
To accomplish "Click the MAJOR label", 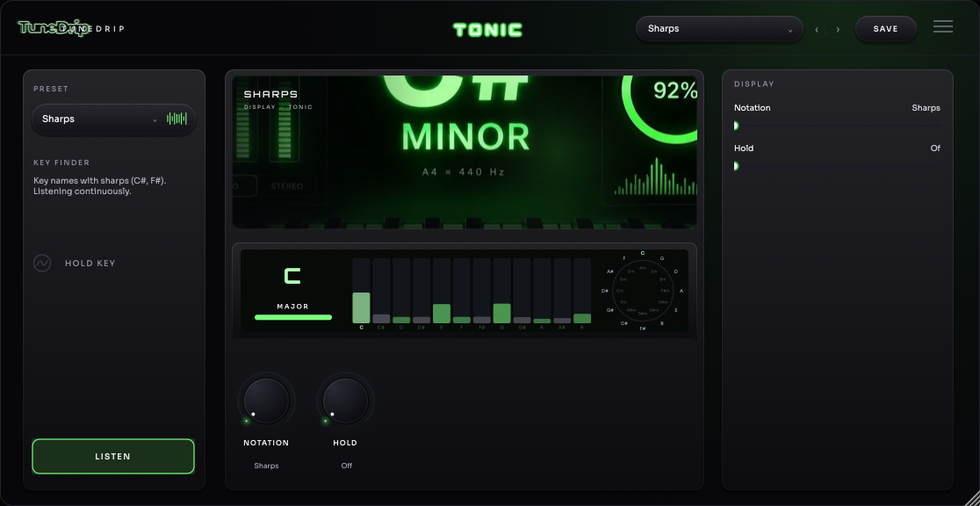I will pos(293,307).
